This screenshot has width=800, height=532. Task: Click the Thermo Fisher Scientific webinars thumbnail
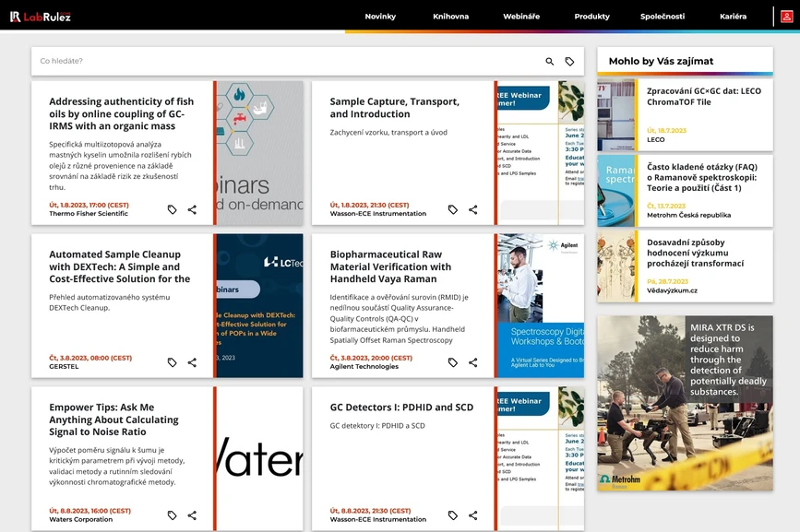tap(259, 153)
